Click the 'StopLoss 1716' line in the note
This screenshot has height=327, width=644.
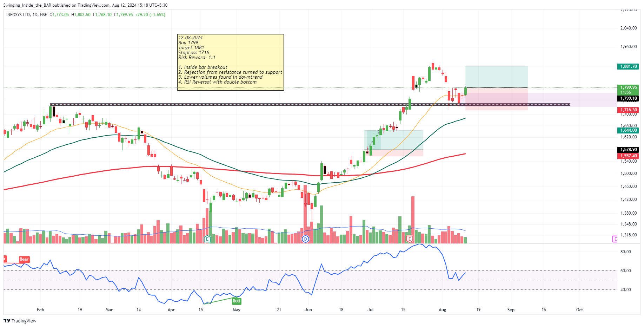click(193, 52)
